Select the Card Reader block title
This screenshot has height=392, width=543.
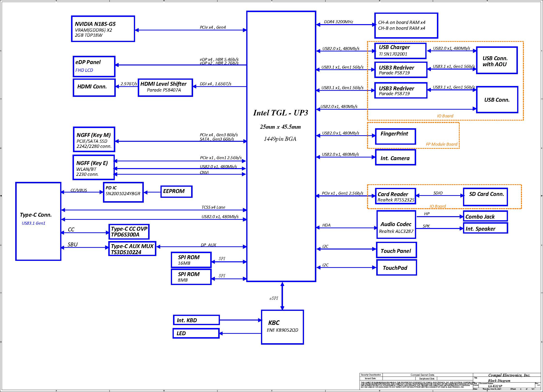pyautogui.click(x=393, y=194)
